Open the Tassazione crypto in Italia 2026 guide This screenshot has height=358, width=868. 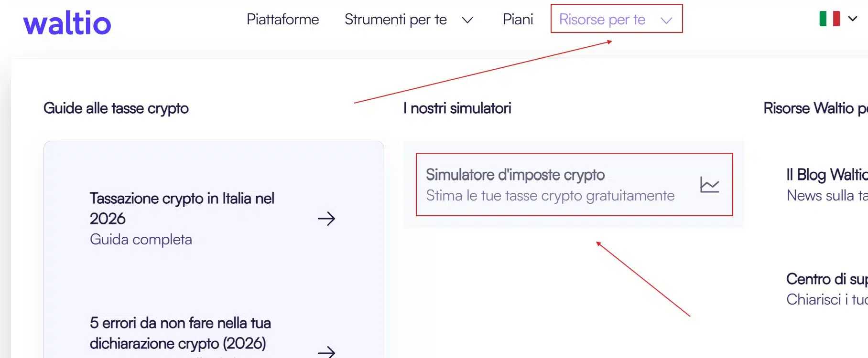pyautogui.click(x=182, y=209)
